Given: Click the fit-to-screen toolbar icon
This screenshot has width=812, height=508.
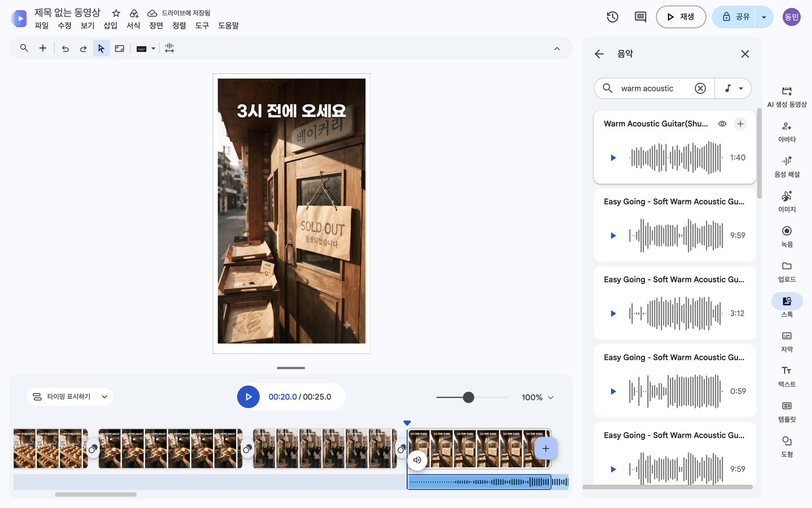Looking at the screenshot, I should [120, 49].
